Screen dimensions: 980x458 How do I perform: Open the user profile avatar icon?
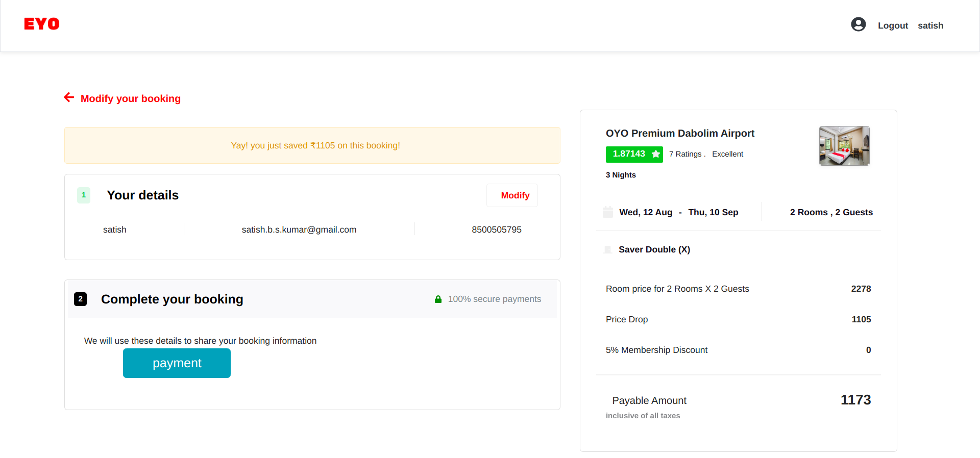(859, 24)
